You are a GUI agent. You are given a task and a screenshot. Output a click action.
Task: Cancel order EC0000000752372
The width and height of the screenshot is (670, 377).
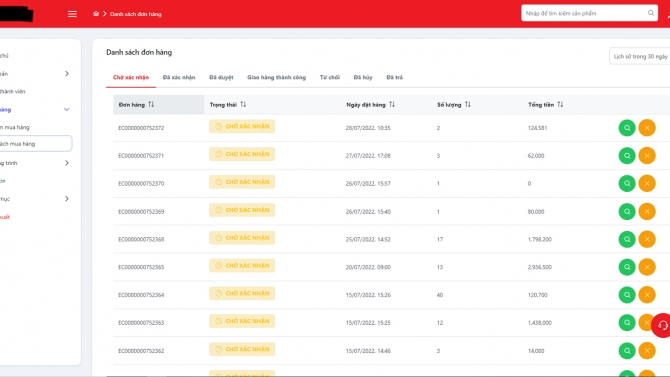point(647,128)
